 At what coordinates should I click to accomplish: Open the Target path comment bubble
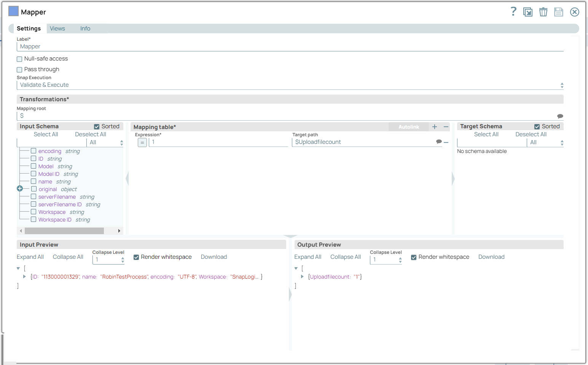point(439,141)
